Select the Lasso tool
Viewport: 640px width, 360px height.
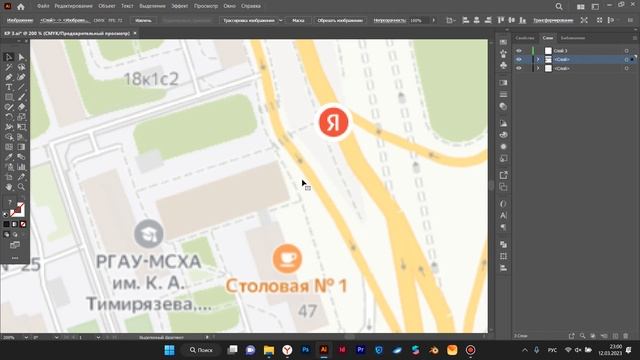tap(21, 67)
